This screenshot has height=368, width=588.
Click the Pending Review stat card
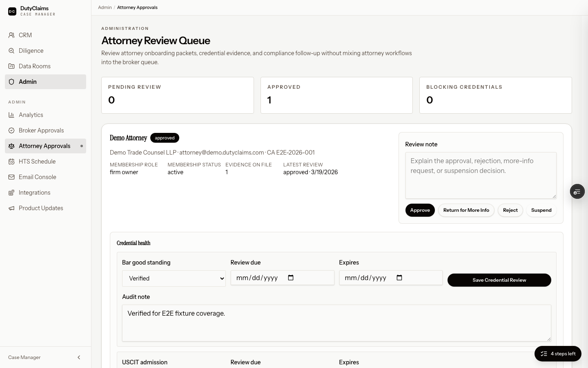click(178, 95)
